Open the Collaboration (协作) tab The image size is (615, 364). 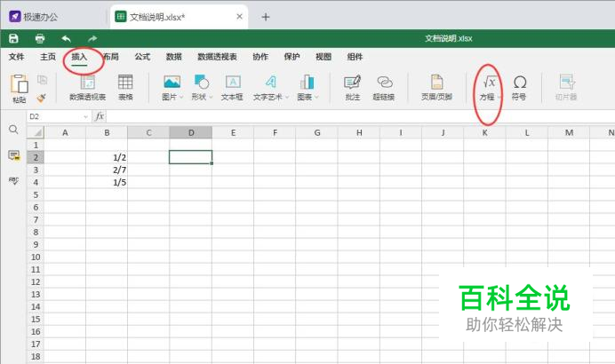(260, 57)
